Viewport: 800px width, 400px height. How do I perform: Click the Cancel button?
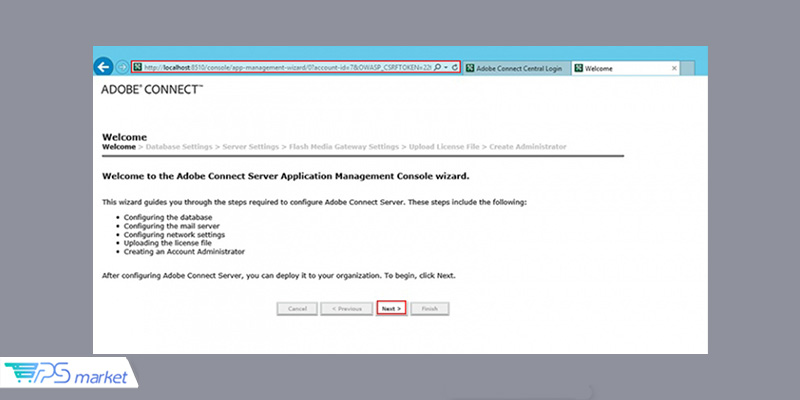pyautogui.click(x=297, y=309)
